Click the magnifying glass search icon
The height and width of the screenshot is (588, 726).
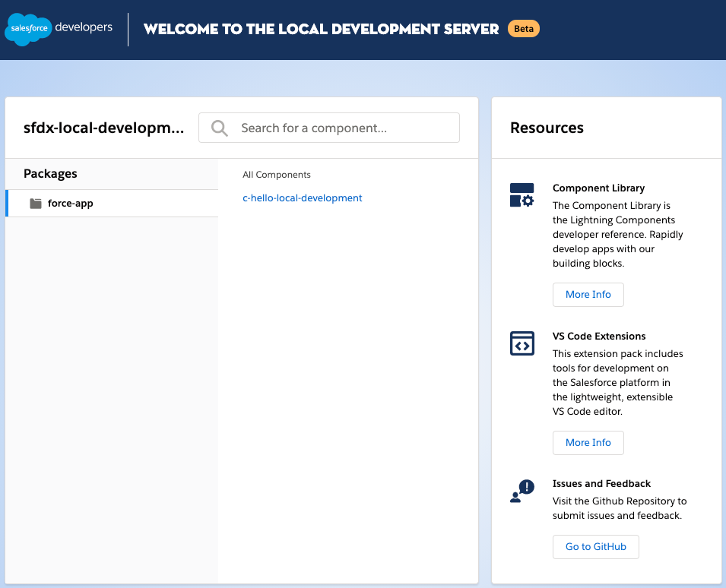pyautogui.click(x=220, y=128)
